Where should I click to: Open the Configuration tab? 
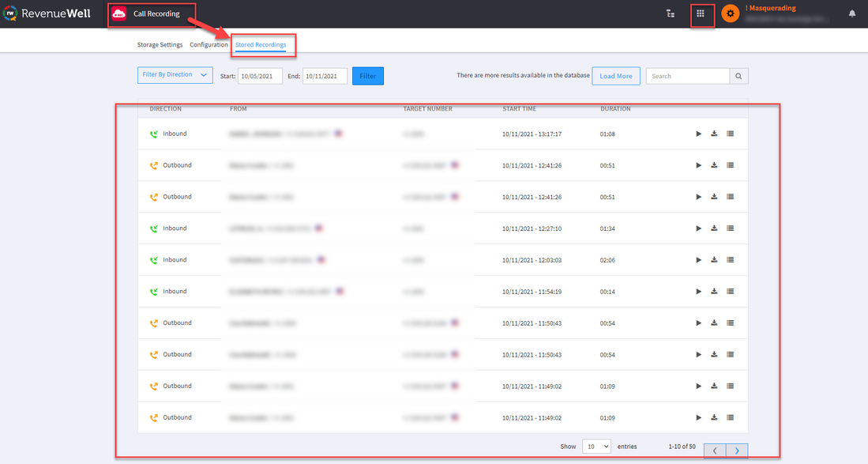click(x=209, y=45)
